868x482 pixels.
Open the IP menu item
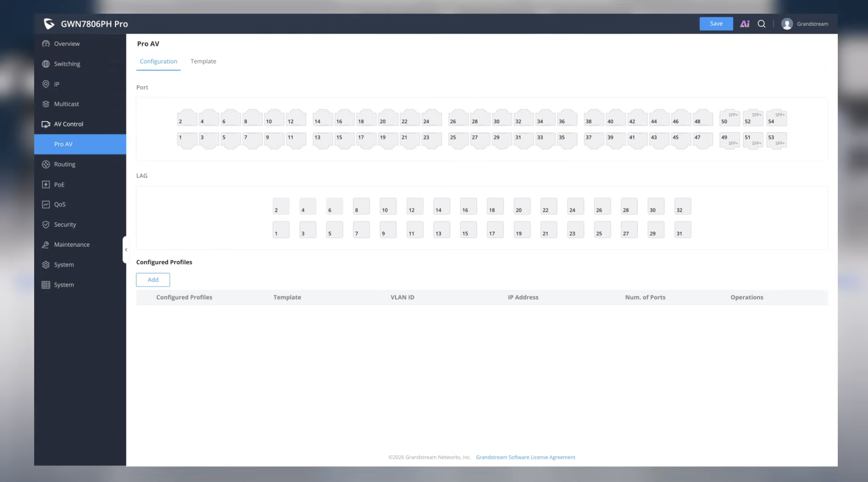80,84
